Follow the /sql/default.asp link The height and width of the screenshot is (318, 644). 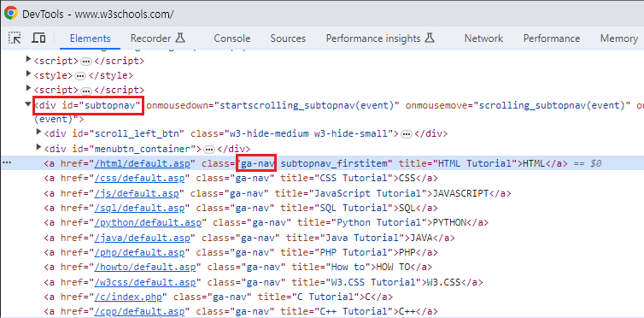139,208
